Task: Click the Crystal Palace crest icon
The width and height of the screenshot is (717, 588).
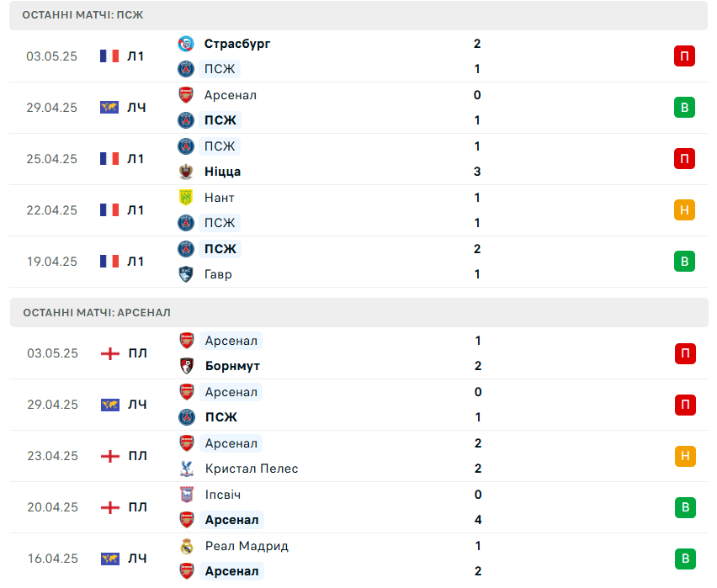Action: (187, 469)
